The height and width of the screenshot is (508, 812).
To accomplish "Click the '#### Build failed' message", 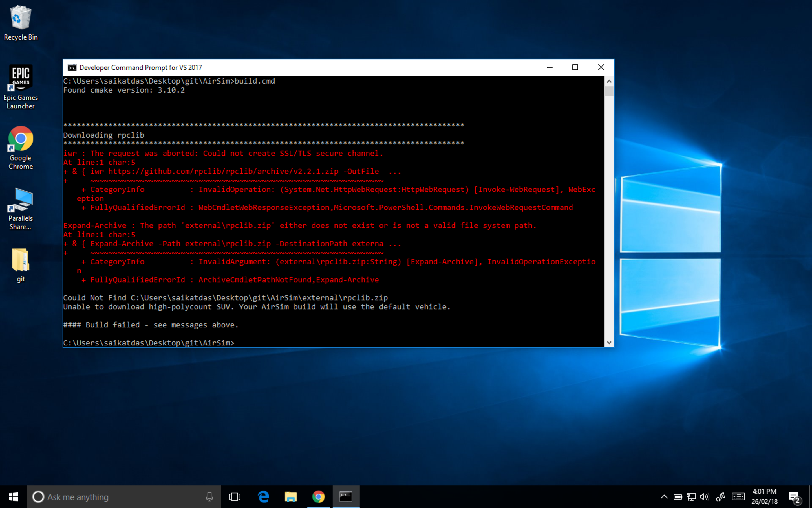I will click(151, 325).
